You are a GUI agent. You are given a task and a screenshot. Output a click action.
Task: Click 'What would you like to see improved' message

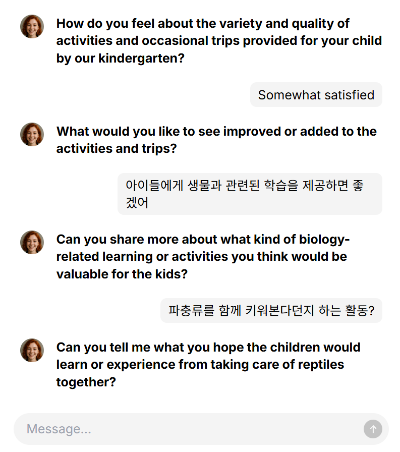[216, 140]
